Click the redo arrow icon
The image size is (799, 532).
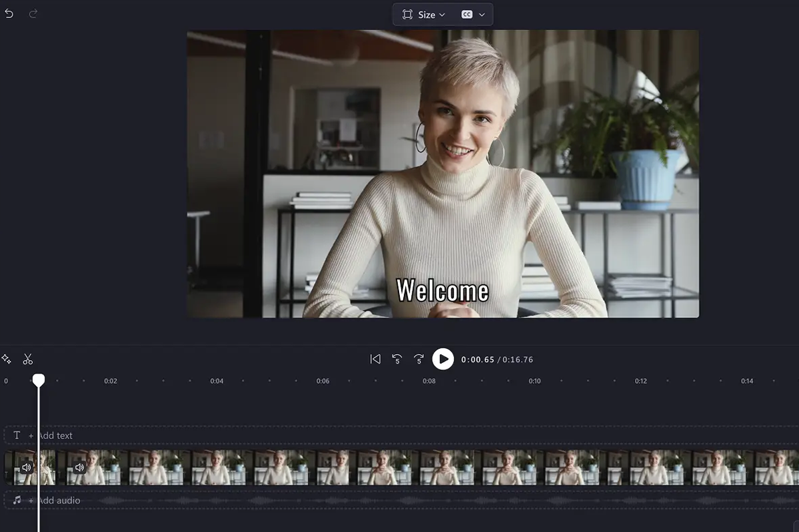(x=33, y=13)
